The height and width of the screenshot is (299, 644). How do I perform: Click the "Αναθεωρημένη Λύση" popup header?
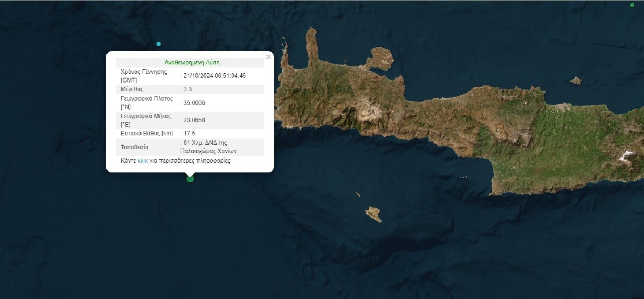click(192, 63)
